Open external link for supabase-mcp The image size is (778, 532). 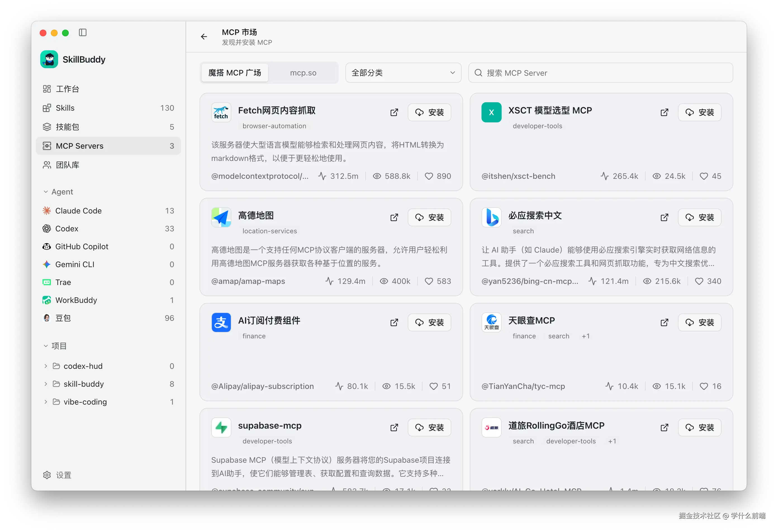click(394, 427)
